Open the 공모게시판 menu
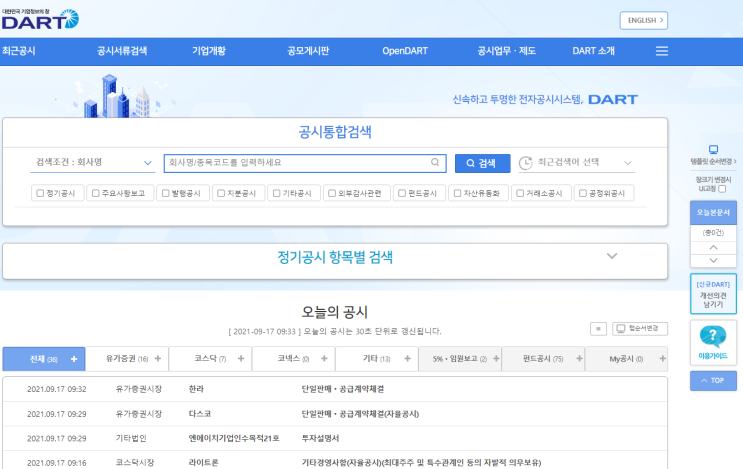Viewport: 743px width, 469px height. (308, 51)
